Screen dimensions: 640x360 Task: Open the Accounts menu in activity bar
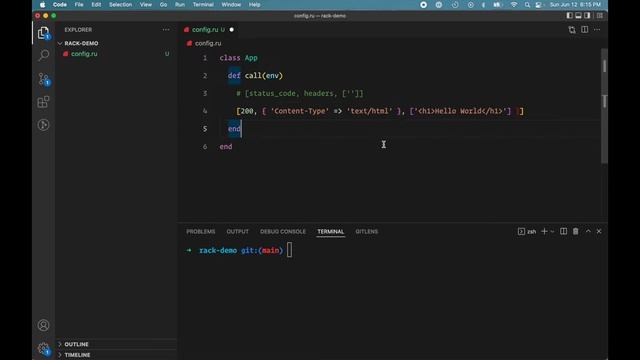click(43, 325)
